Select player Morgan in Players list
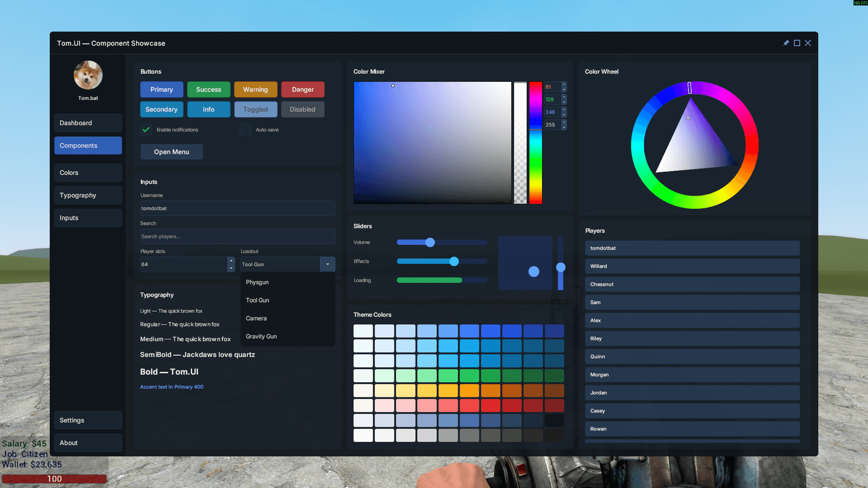Viewport: 868px width, 488px height. point(692,375)
